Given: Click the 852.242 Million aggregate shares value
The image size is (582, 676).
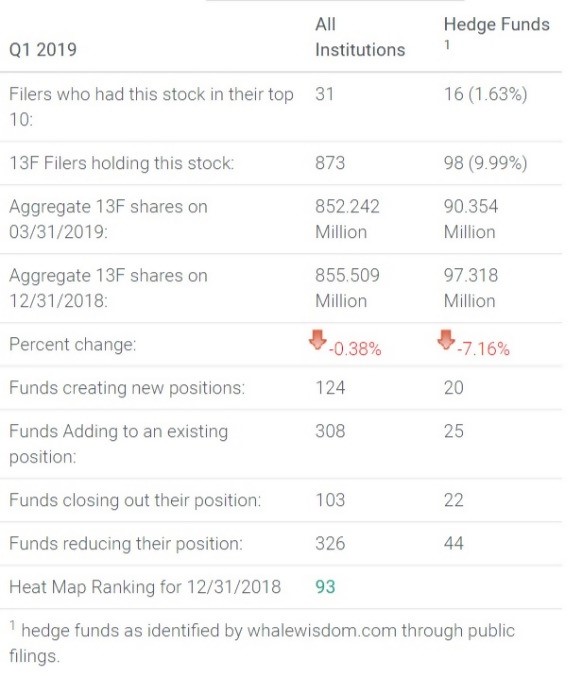Looking at the screenshot, I should pyautogui.click(x=347, y=219).
